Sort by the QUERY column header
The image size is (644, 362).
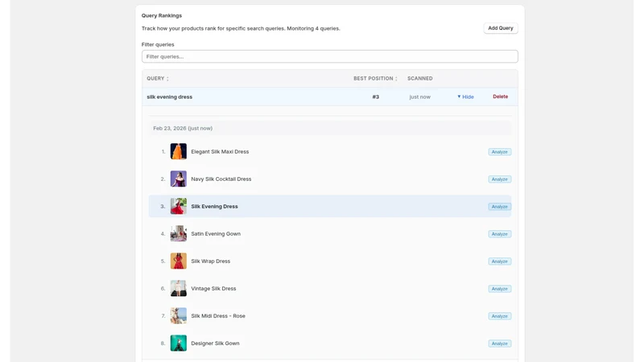[158, 78]
